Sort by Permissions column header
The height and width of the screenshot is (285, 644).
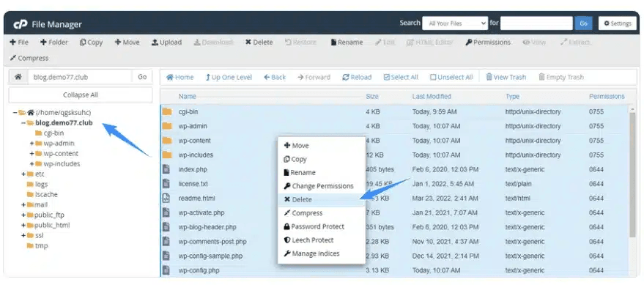[607, 97]
